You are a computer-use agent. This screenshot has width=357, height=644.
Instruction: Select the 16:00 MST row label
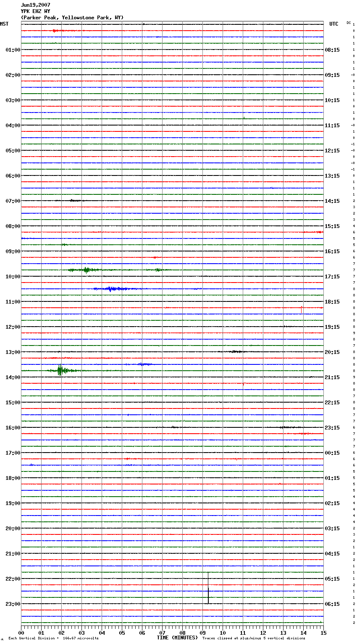[x=13, y=428]
